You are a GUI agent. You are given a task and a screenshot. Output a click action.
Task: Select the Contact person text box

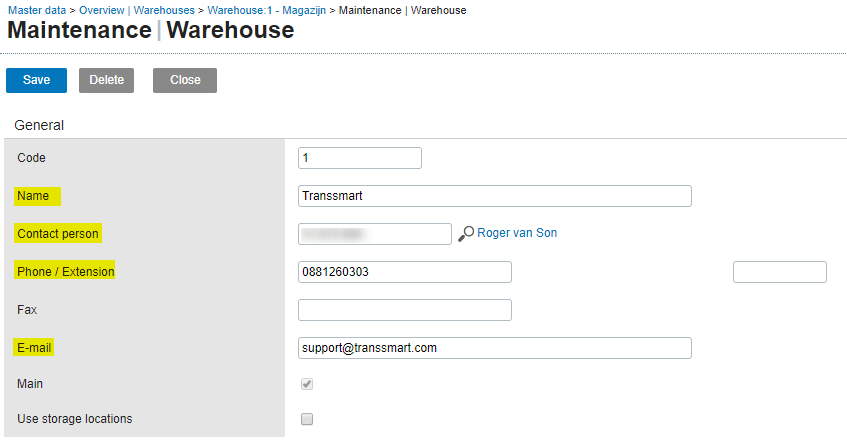375,234
